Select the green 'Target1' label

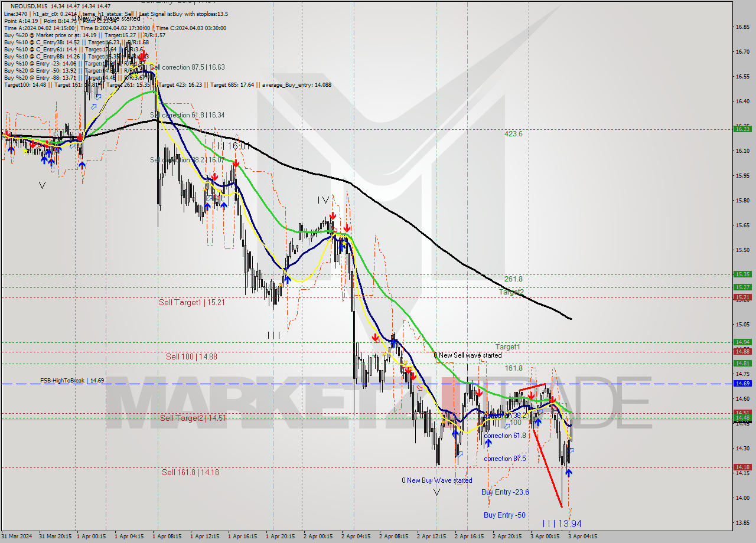click(x=507, y=347)
